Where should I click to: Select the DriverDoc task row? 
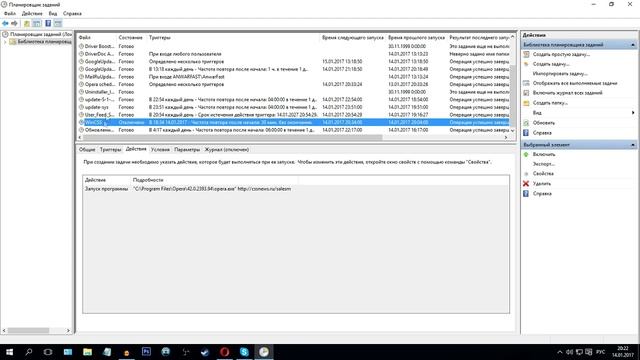coord(293,54)
